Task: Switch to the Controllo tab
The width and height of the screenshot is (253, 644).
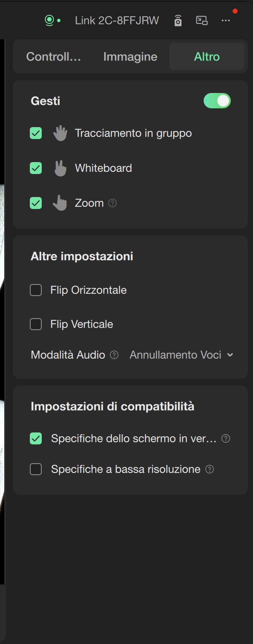Action: 54,57
